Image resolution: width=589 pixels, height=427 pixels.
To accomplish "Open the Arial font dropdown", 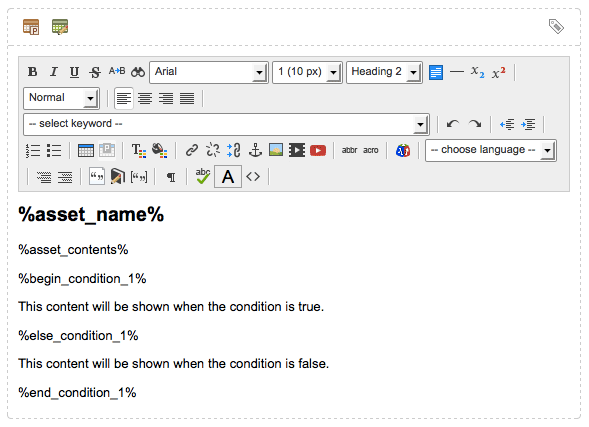I will 209,72.
